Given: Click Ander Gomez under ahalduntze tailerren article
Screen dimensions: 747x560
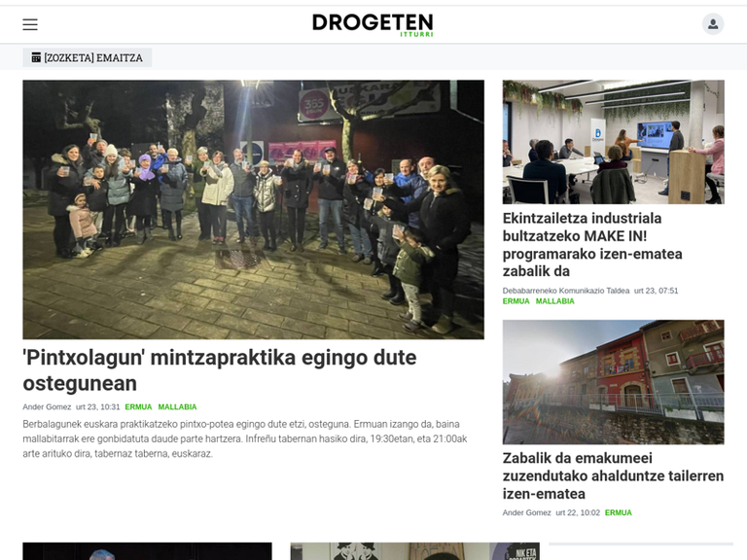Looking at the screenshot, I should click(x=526, y=513).
